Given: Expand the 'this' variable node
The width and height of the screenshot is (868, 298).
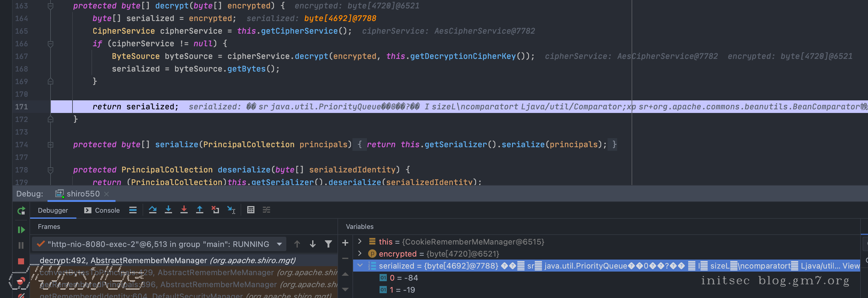Looking at the screenshot, I should click(359, 242).
